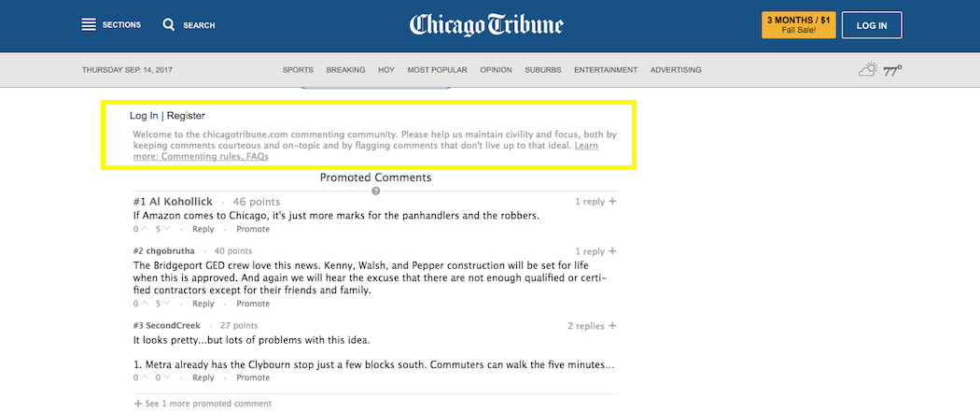Downvote Al Kohollick's comment

click(166, 230)
